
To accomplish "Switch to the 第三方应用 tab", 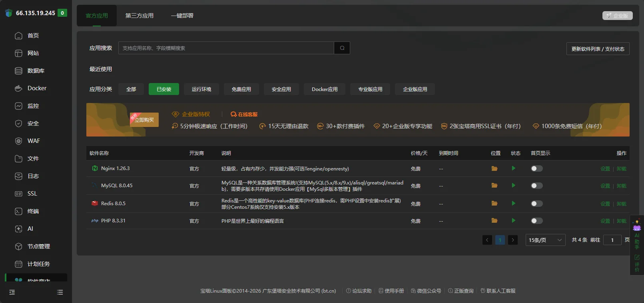I will (140, 16).
